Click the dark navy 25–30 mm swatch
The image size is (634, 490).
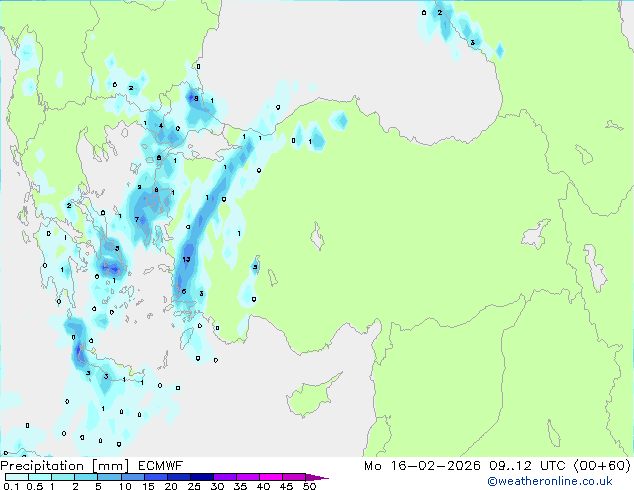202,477
